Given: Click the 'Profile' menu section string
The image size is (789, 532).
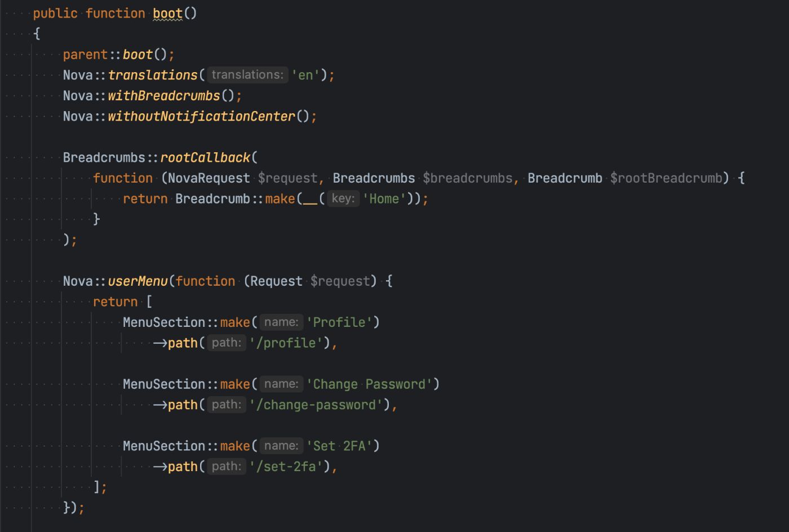Looking at the screenshot, I should point(339,322).
